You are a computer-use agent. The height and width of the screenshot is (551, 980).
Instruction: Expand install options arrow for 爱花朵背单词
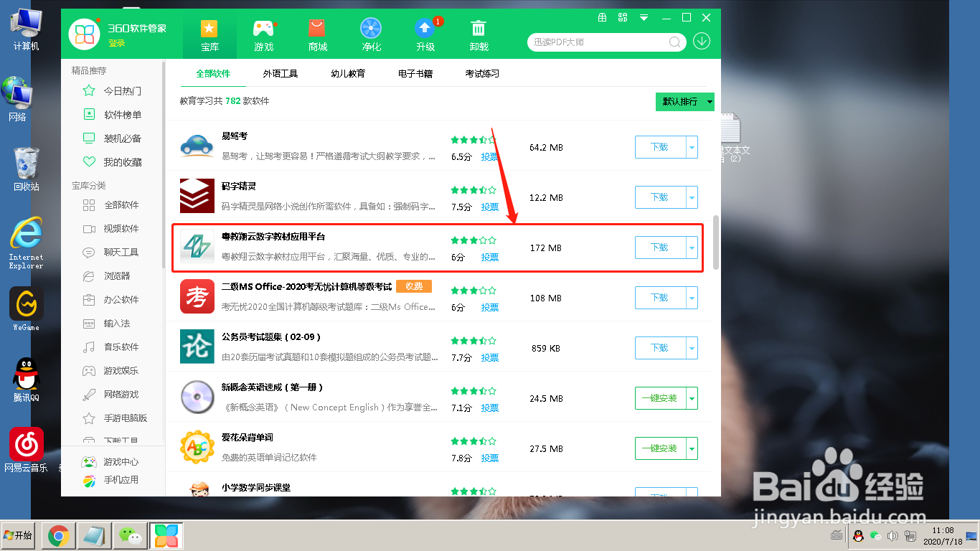coord(692,448)
